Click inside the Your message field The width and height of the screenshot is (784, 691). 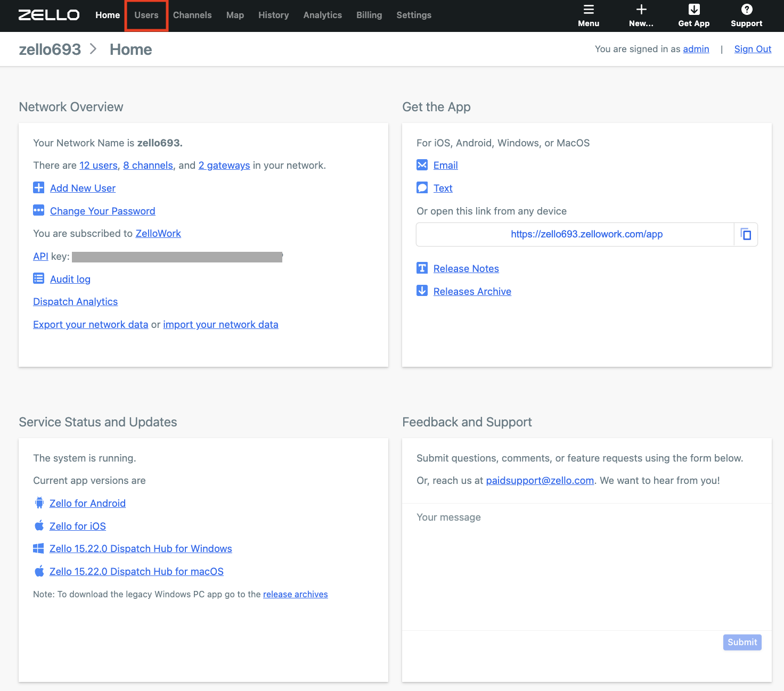[586, 564]
